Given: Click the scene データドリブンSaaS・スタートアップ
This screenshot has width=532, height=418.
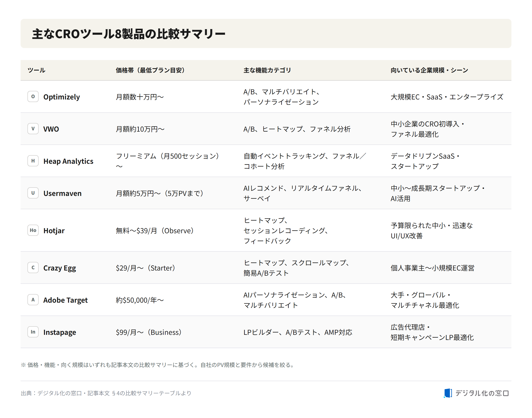Looking at the screenshot, I should 425,161.
